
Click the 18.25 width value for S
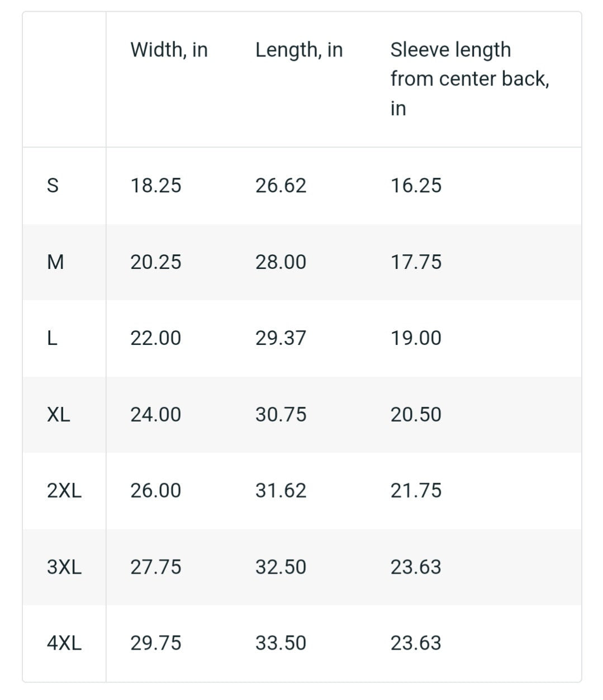pyautogui.click(x=156, y=185)
